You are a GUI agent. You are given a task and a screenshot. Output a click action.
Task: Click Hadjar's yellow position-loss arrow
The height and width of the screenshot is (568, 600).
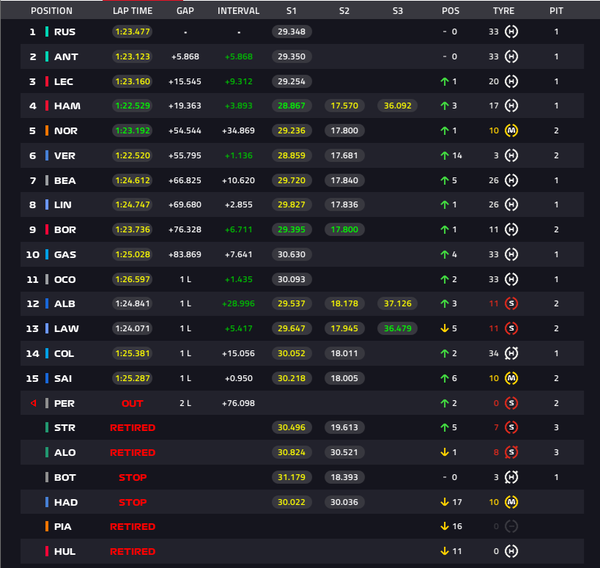pos(445,502)
